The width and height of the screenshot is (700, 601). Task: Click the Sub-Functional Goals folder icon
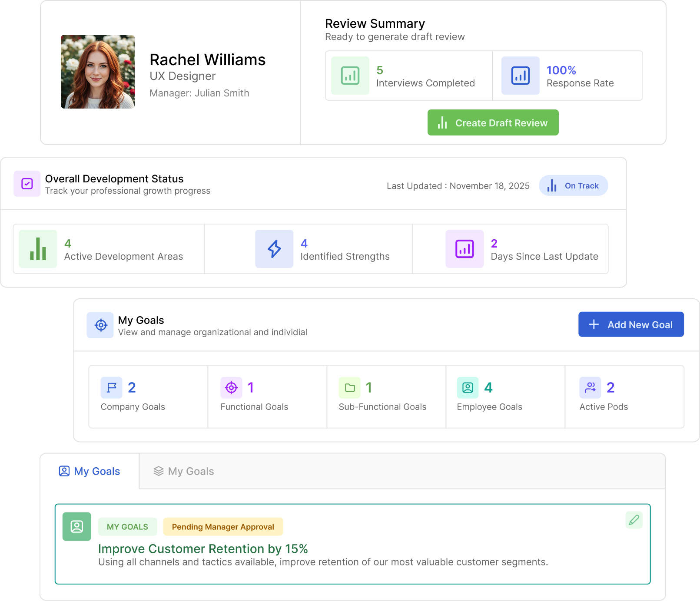(x=349, y=387)
